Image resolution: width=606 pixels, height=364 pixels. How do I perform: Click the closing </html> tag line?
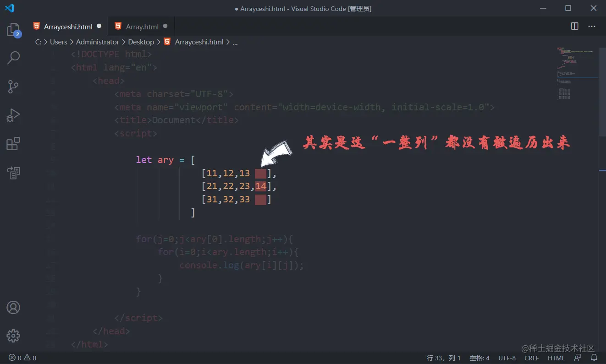(x=89, y=344)
